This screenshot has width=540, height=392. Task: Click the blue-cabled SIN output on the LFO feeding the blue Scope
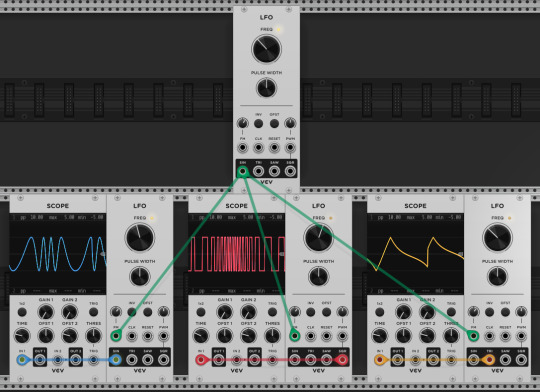tap(116, 360)
